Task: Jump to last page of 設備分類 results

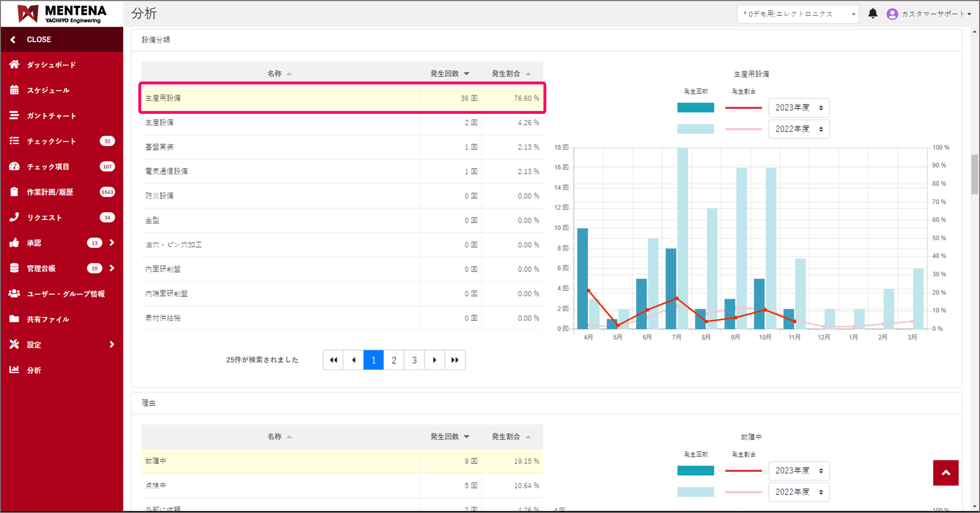Action: click(x=455, y=360)
